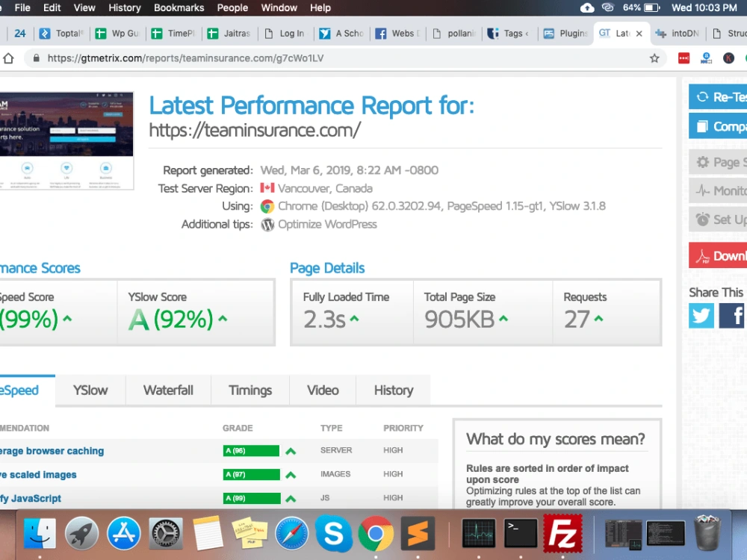The height and width of the screenshot is (560, 747).
Task: Open Finder from the dock
Action: 40,533
